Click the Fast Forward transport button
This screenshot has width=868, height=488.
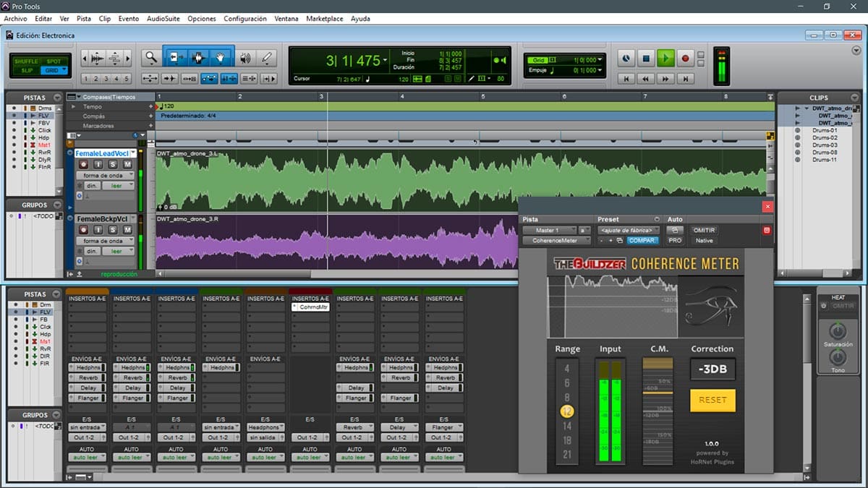click(x=666, y=78)
